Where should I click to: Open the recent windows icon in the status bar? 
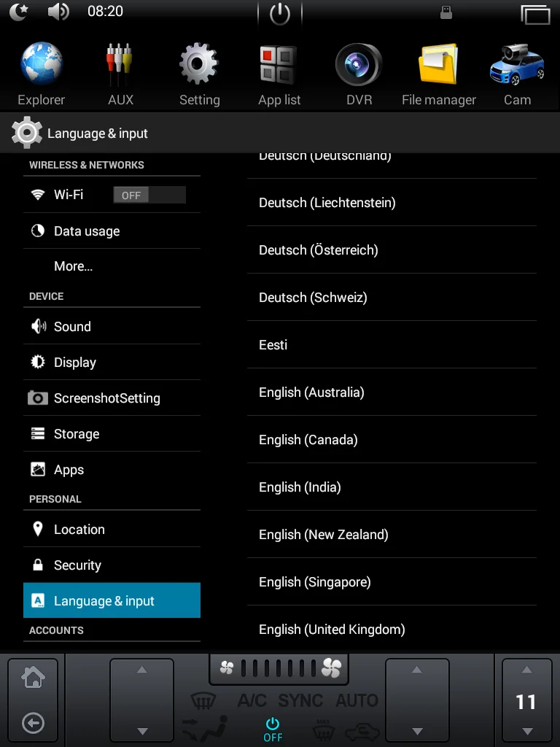click(535, 15)
